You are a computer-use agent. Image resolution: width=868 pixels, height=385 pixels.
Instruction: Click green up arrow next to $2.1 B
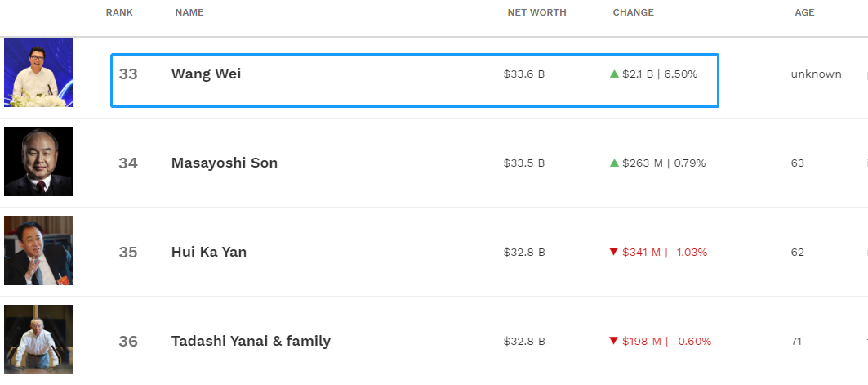point(614,74)
